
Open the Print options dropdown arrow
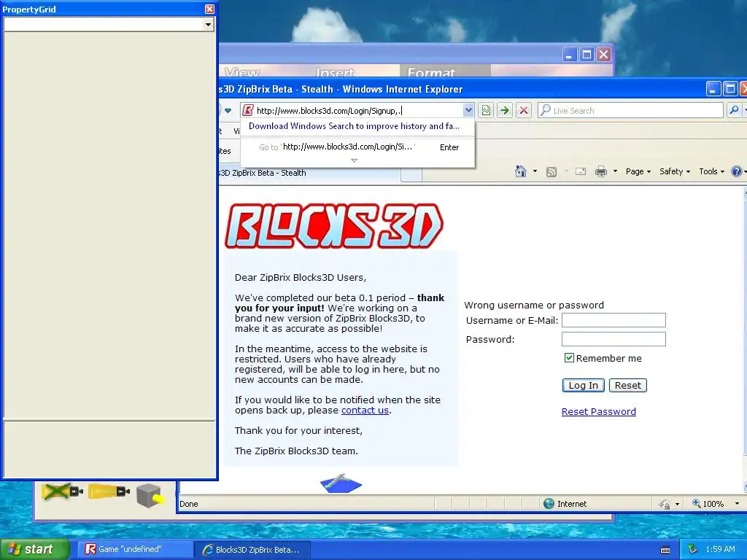pyautogui.click(x=615, y=171)
